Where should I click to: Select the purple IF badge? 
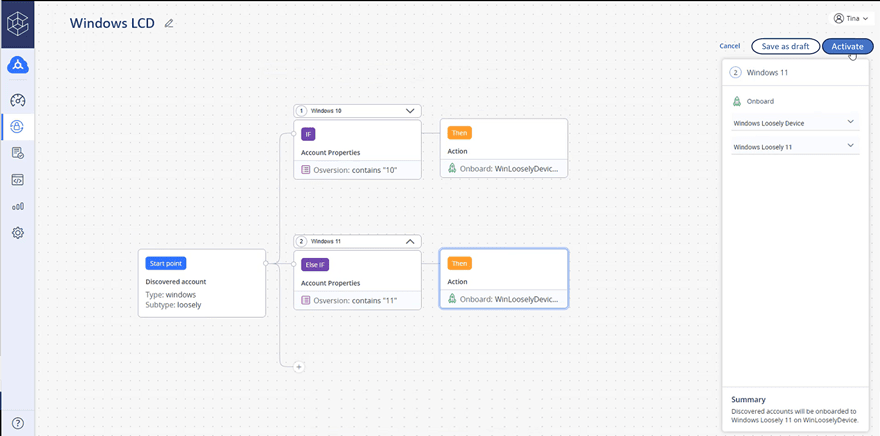click(308, 134)
